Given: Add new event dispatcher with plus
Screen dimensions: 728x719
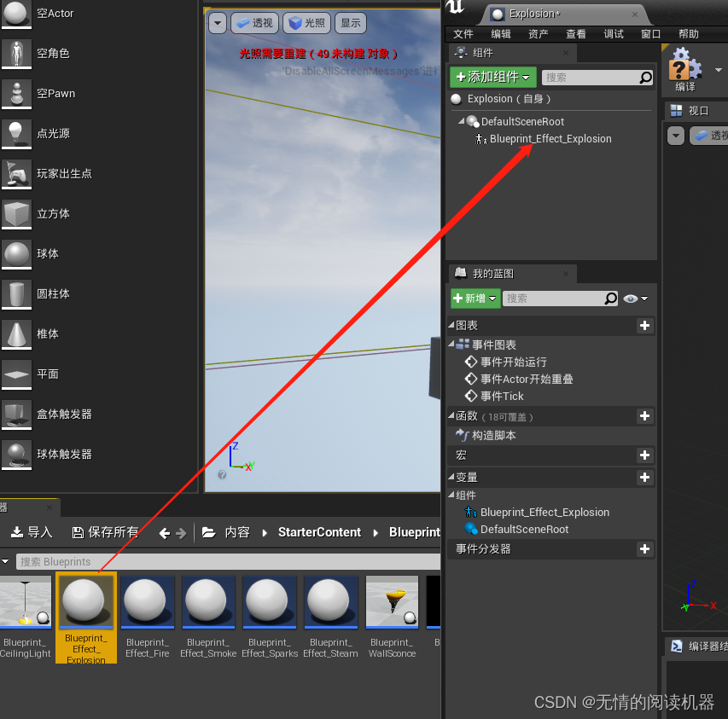Looking at the screenshot, I should tap(644, 549).
